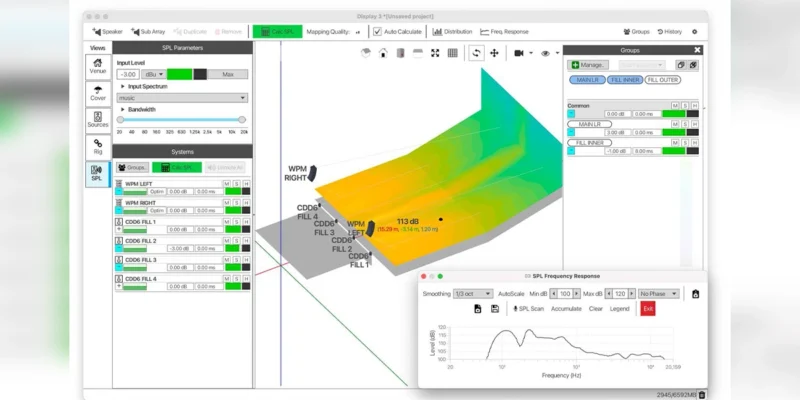Solo the WPM RIGHT system
The height and width of the screenshot is (400, 800).
point(237,203)
